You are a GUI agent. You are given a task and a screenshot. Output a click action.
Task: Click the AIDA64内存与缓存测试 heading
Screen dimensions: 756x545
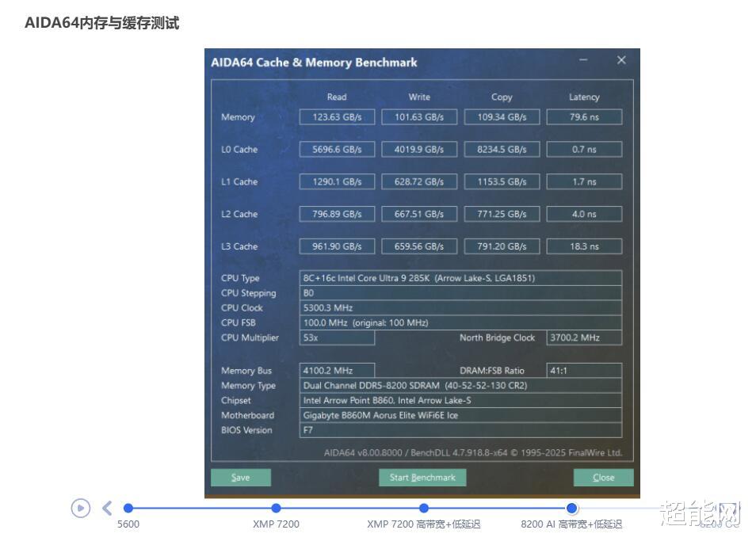pyautogui.click(x=102, y=23)
